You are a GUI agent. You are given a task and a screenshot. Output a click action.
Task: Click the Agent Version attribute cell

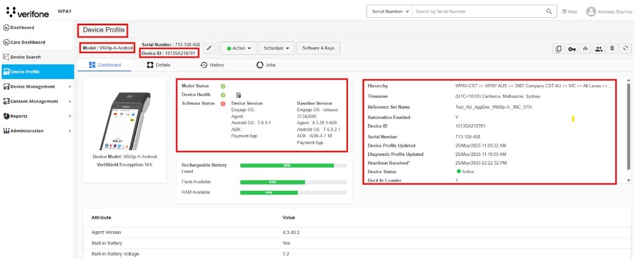(107, 232)
